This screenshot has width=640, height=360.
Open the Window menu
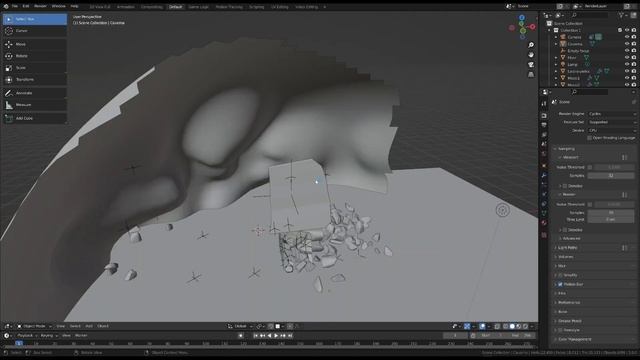click(58, 6)
